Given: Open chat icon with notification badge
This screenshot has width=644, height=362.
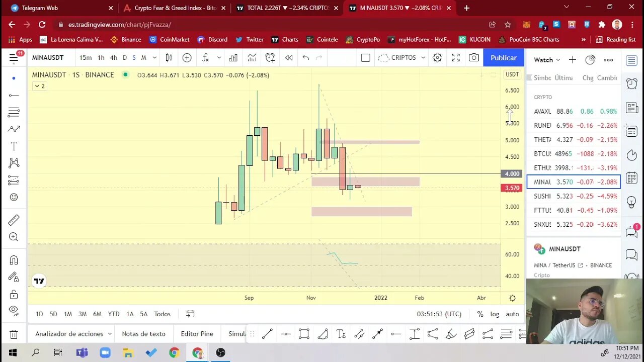Looking at the screenshot, I should pyautogui.click(x=632, y=231).
